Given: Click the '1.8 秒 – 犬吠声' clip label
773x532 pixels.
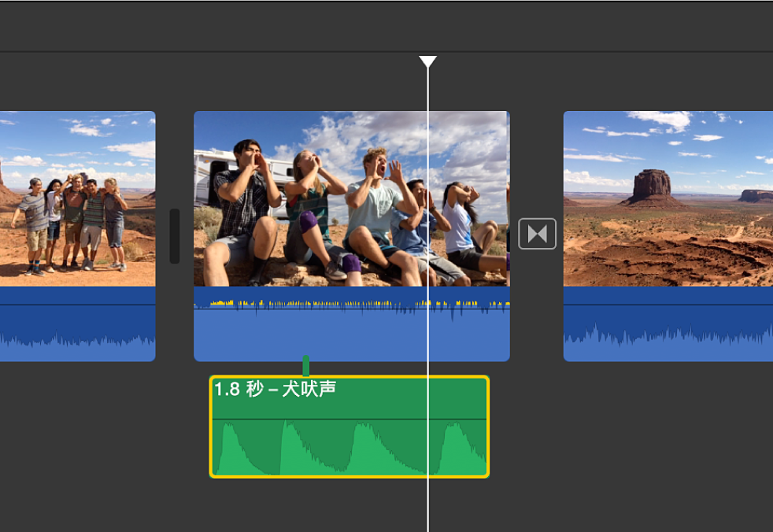Looking at the screenshot, I should (275, 389).
